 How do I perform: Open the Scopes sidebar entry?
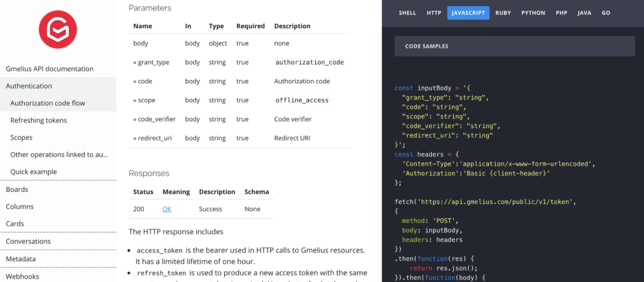[x=58, y=138]
